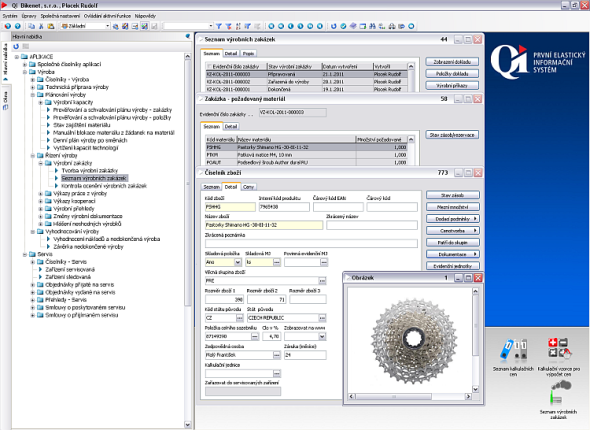Click the scissors cut icon in toolbar
This screenshot has height=430, width=590.
click(x=41, y=26)
